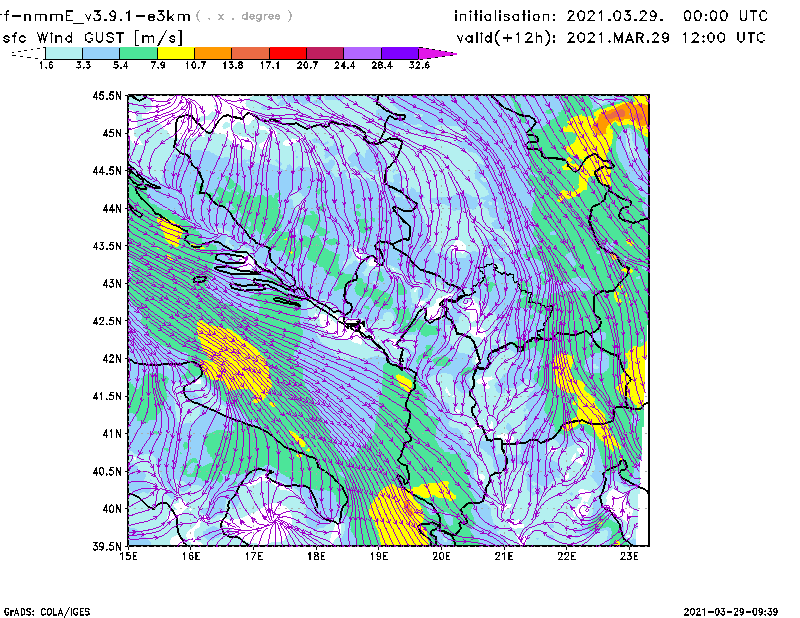Click the initialisation time '00:00 UTC'
Screen dimensions: 800x618
pyautogui.click(x=726, y=16)
